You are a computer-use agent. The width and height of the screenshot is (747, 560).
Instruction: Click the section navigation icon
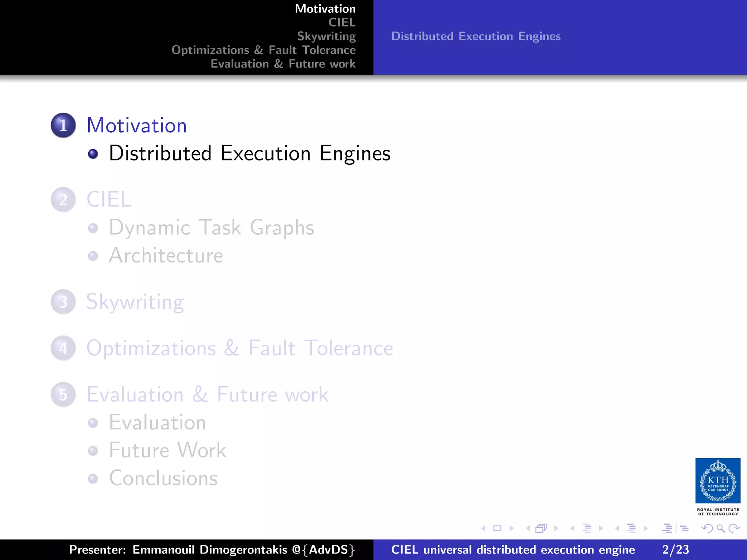coord(631,528)
